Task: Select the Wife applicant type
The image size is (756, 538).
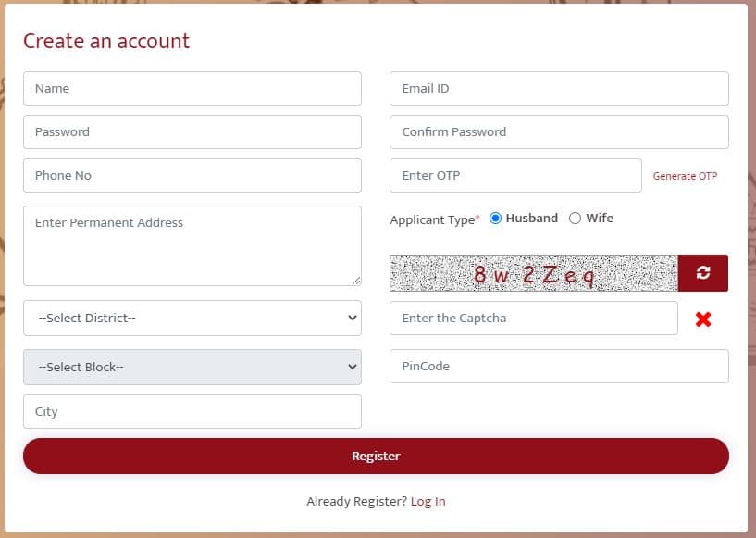Action: [x=576, y=219]
